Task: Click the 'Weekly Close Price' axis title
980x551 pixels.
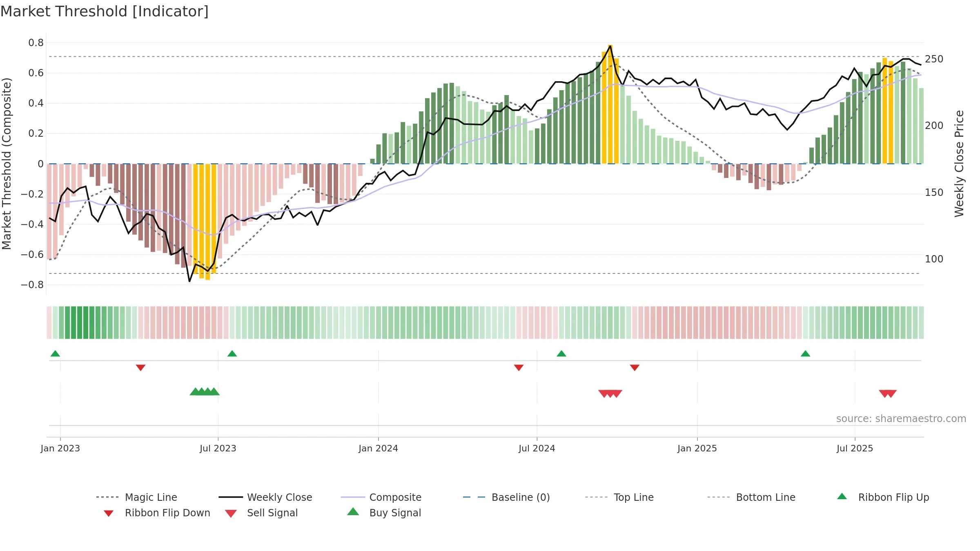Action: (x=959, y=164)
